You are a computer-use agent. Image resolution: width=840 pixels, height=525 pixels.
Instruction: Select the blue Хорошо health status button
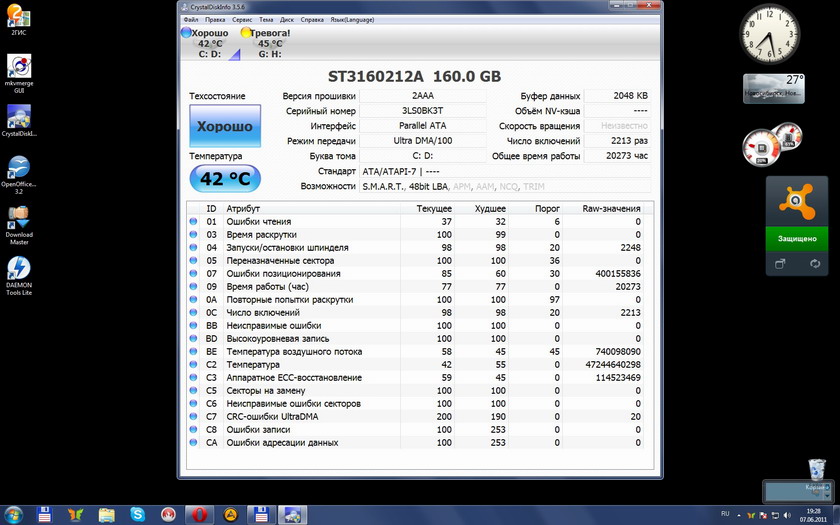tap(225, 126)
